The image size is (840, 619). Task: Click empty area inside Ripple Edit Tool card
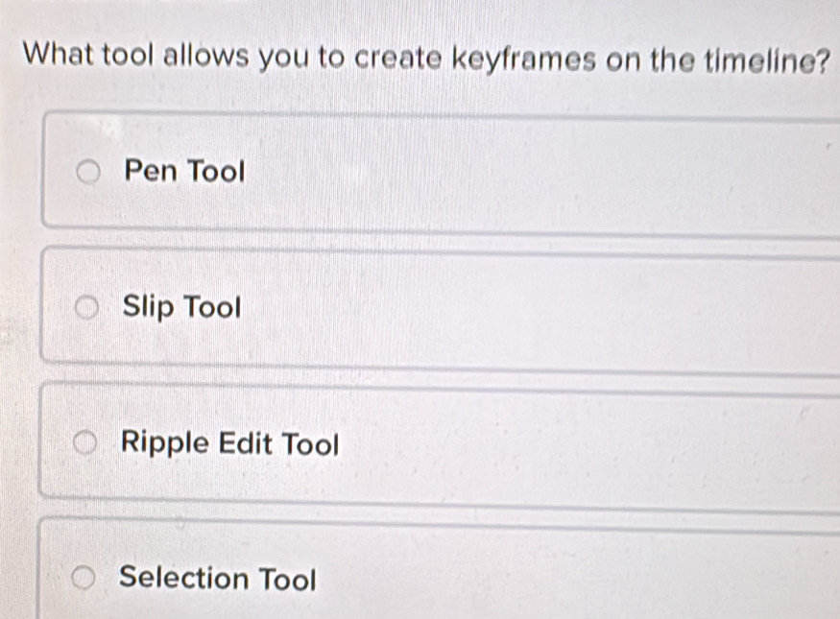(x=536, y=445)
